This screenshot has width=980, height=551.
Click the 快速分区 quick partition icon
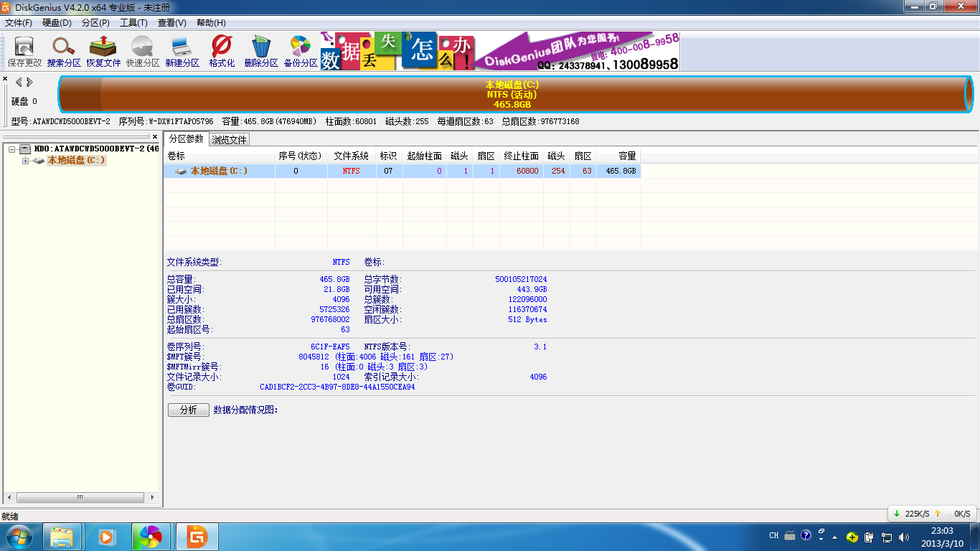(143, 52)
